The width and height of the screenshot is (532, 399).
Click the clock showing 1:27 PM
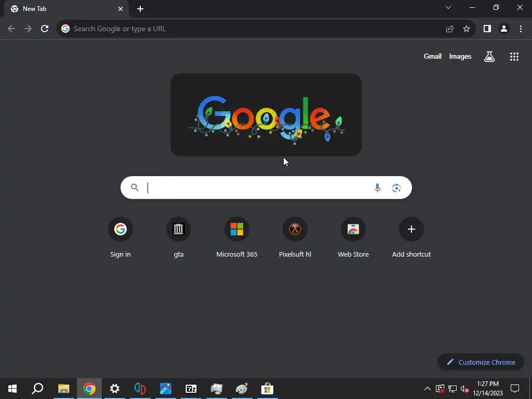click(x=487, y=389)
